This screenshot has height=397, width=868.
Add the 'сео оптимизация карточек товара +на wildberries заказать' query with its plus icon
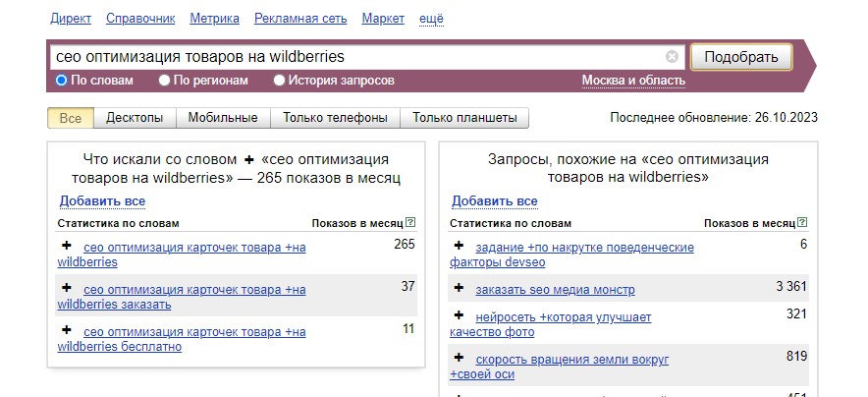pos(67,288)
